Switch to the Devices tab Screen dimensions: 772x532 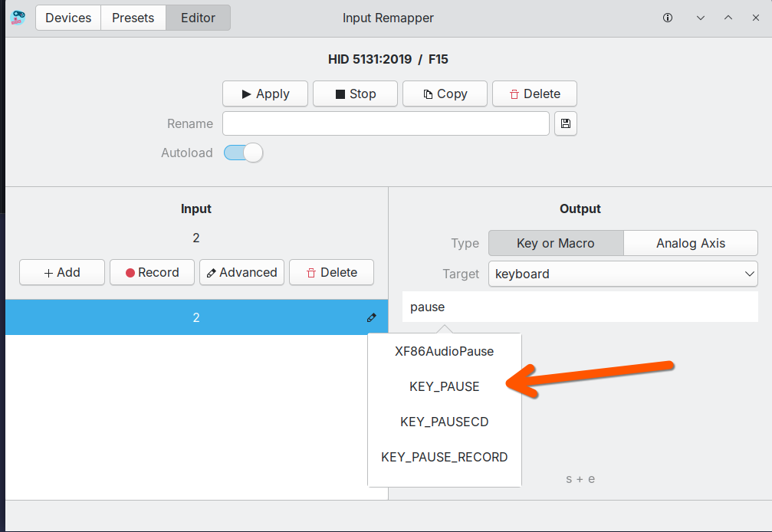click(67, 18)
